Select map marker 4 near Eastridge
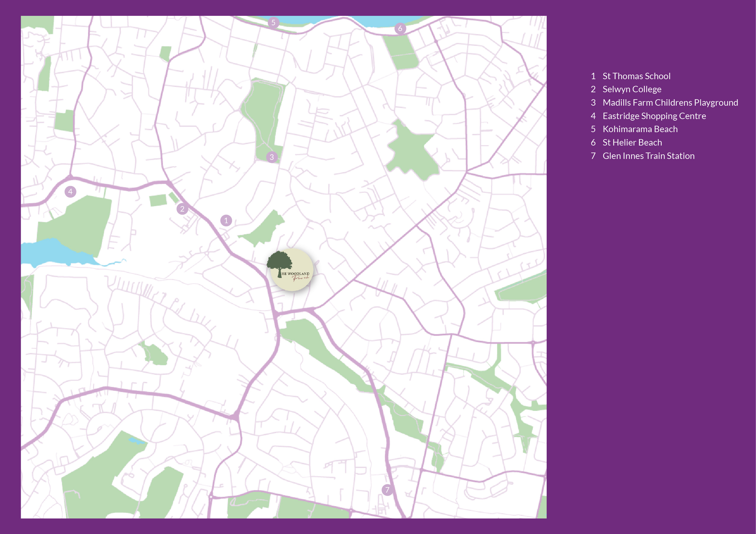 click(70, 191)
